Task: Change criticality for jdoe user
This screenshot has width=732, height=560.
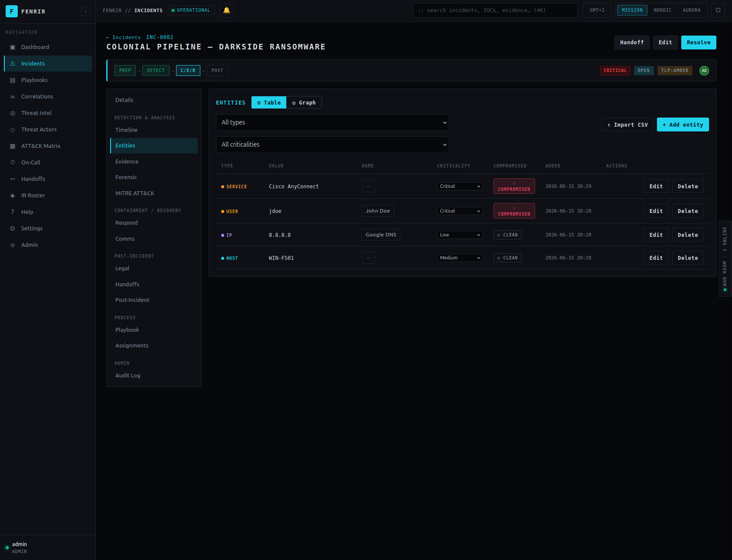Action: point(460,211)
